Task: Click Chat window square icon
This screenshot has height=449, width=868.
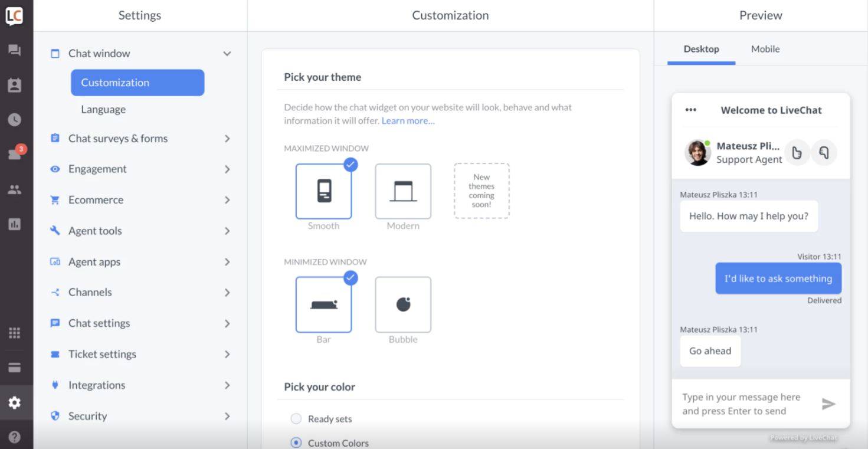Action: pos(55,54)
